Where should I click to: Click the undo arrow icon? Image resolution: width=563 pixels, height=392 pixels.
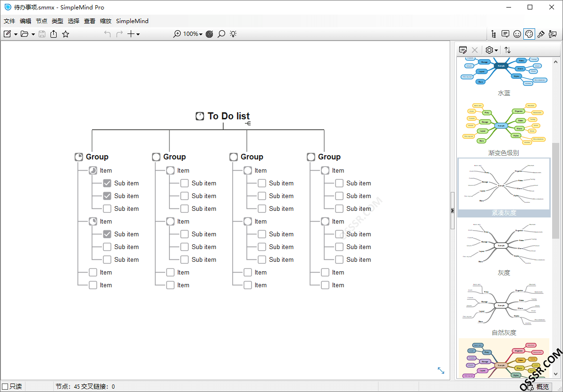pos(107,34)
